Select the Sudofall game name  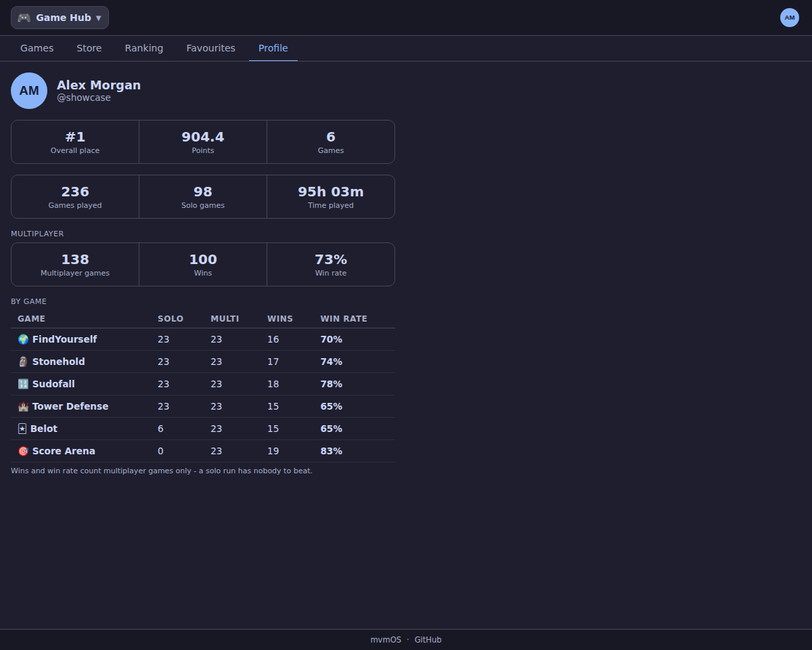(53, 384)
